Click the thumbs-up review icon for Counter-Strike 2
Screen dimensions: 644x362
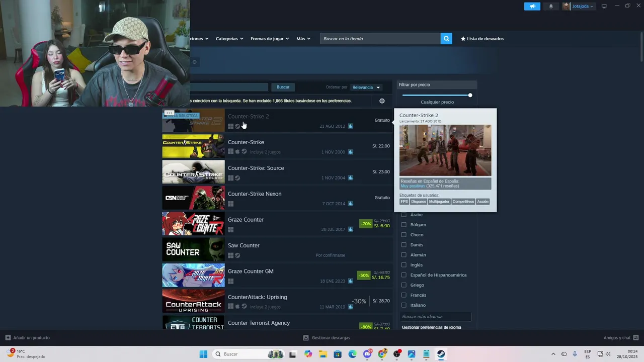tap(350, 126)
